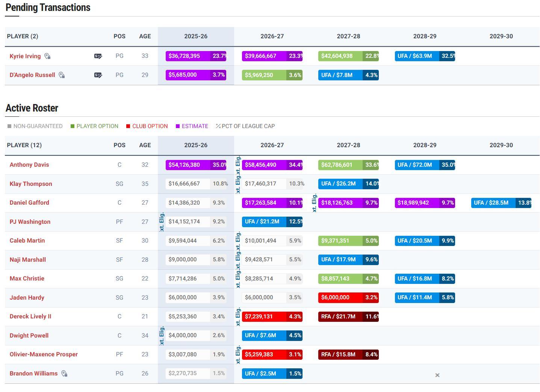Click the 2029-30 header in Active Roster
This screenshot has width=540, height=392.
(x=501, y=145)
